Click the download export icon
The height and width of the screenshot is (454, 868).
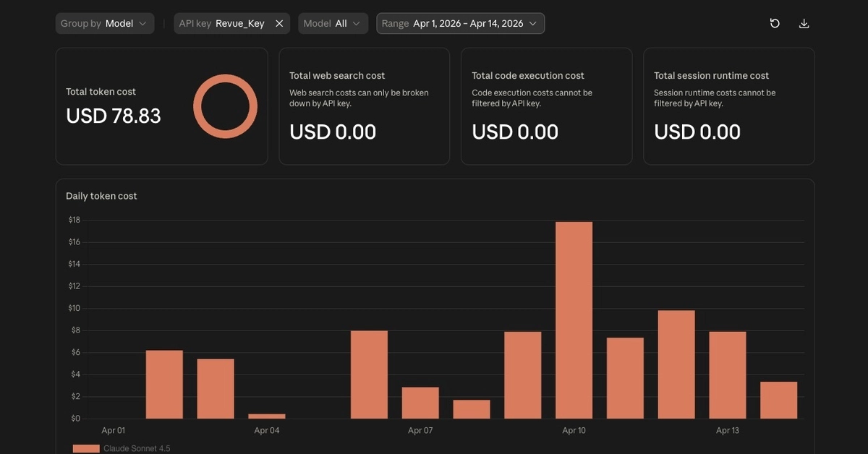tap(804, 23)
